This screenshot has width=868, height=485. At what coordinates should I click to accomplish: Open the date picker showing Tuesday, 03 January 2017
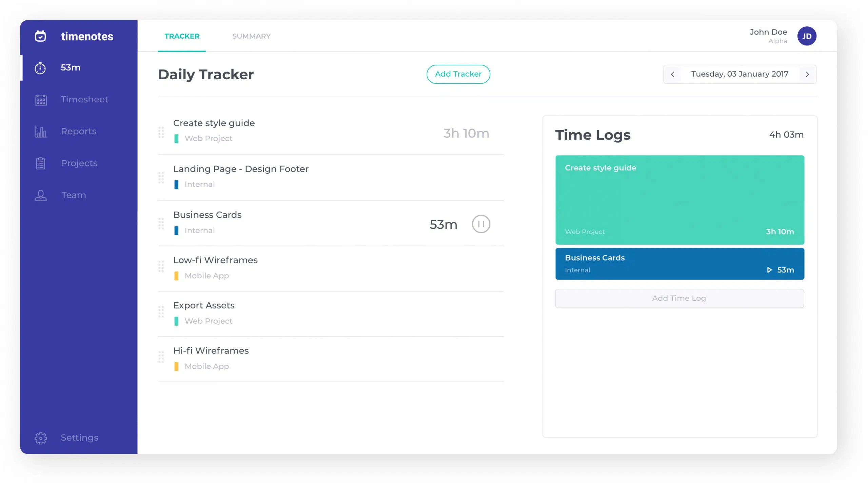coord(739,74)
